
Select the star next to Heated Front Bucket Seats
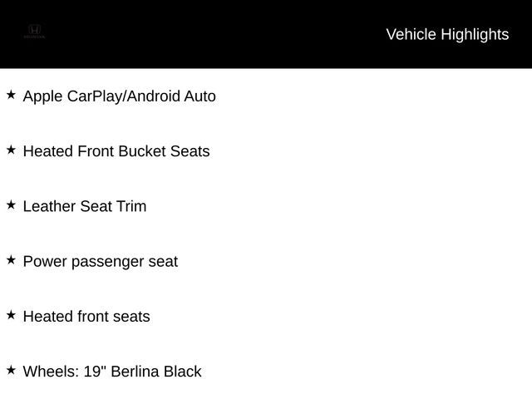[11, 150]
